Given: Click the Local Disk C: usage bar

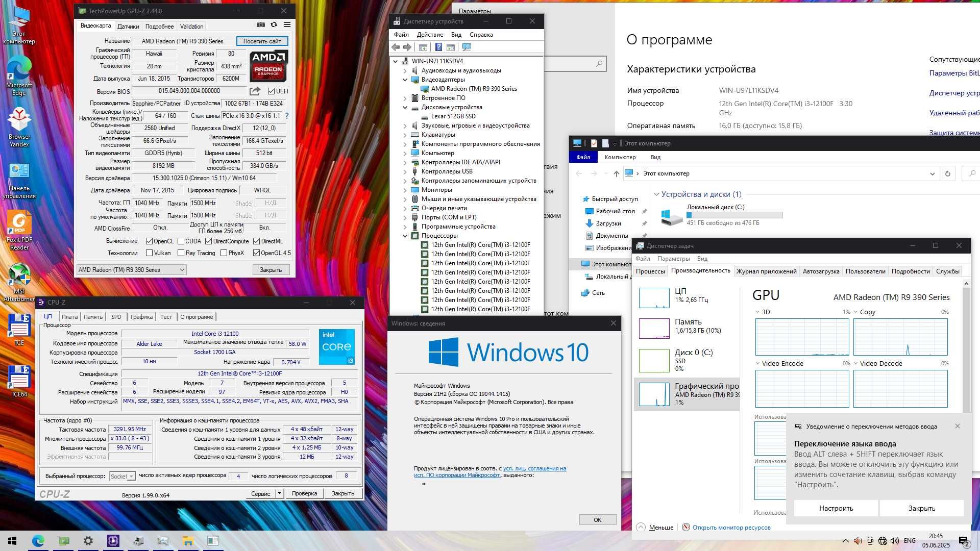Looking at the screenshot, I should [x=734, y=215].
